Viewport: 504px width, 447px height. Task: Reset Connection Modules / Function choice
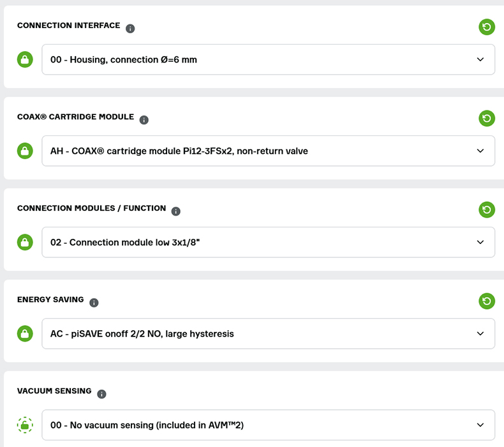(x=487, y=209)
